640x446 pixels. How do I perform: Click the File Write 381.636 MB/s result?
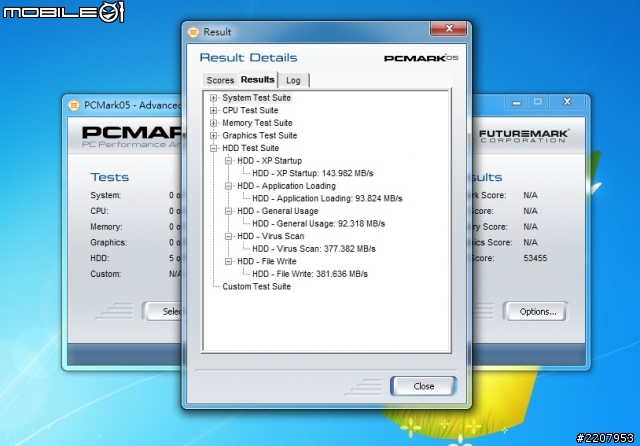tap(310, 274)
